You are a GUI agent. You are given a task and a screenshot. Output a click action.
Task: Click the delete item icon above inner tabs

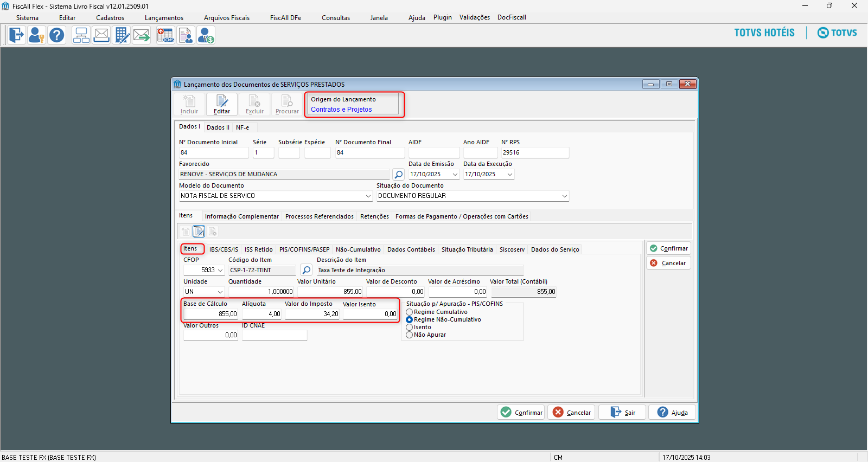(x=213, y=232)
